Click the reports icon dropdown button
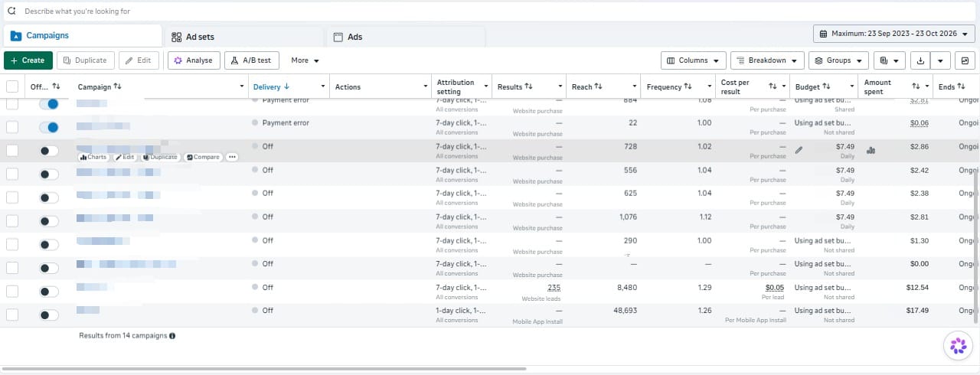This screenshot has width=980, height=375. coord(888,60)
